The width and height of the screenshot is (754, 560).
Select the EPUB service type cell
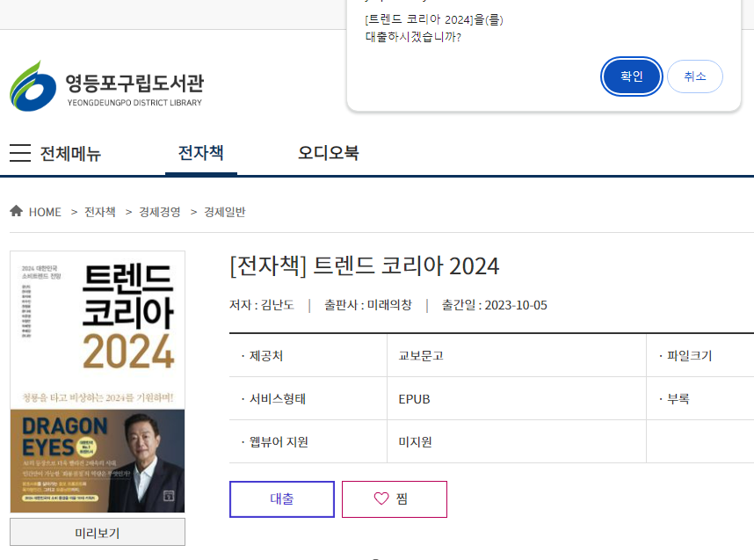517,399
